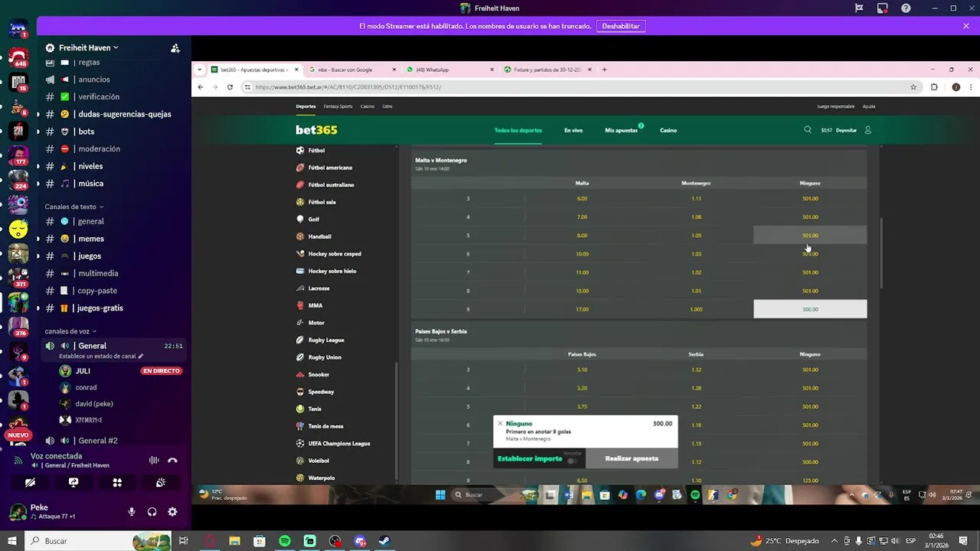Viewport: 980px width, 551px height.
Task: Open the server with the 646 badge
Action: [x=18, y=58]
